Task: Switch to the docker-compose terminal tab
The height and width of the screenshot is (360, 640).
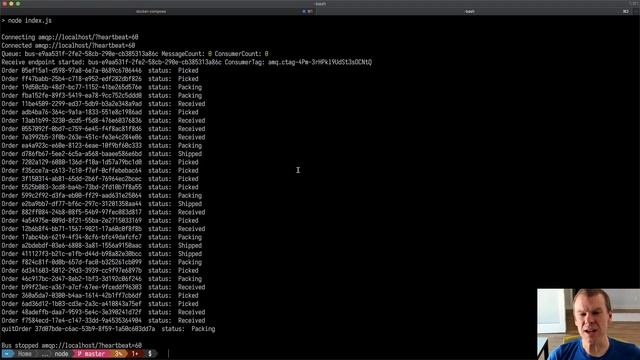Action: (158, 11)
